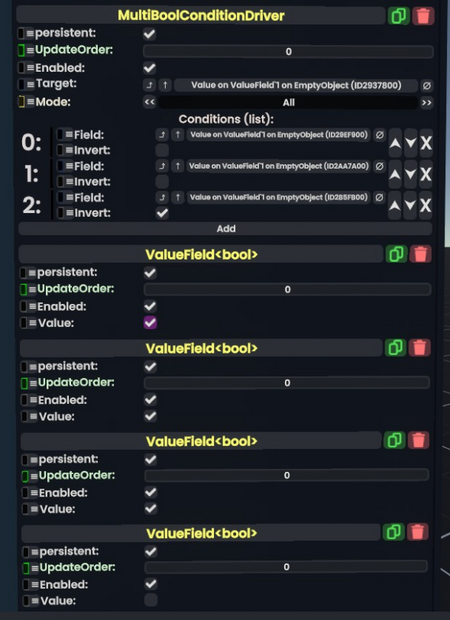
Task: Uncheck Invert for condition 2
Action: tap(162, 213)
